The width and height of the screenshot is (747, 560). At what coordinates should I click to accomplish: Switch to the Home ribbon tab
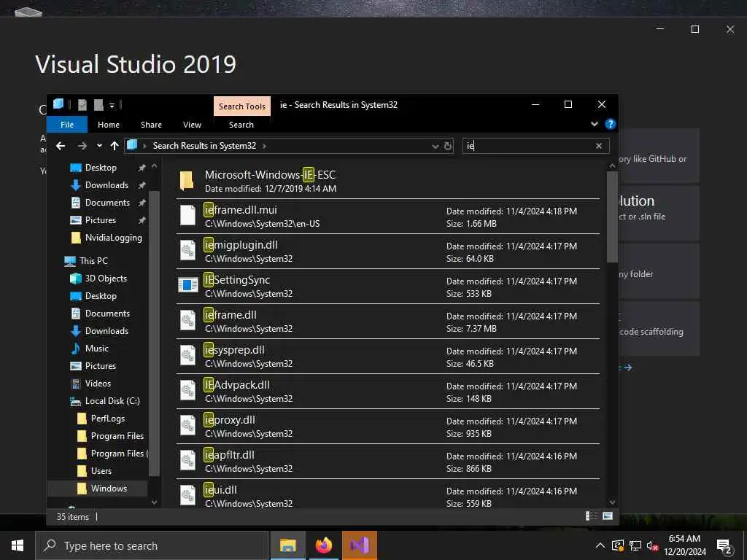[109, 125]
